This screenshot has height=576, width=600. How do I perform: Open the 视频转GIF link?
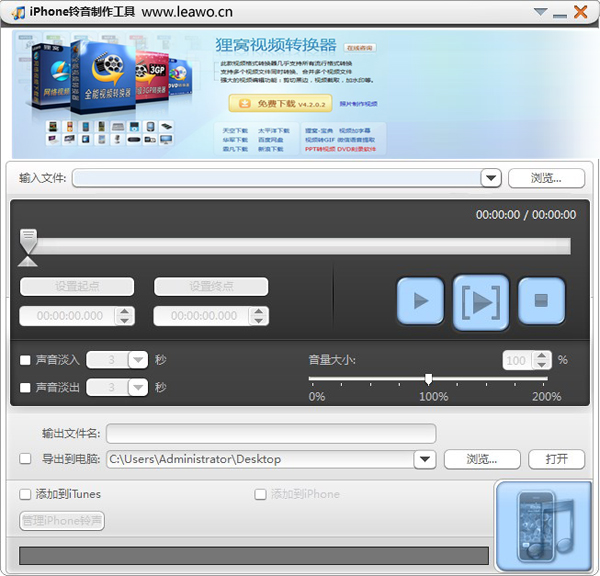(x=320, y=140)
